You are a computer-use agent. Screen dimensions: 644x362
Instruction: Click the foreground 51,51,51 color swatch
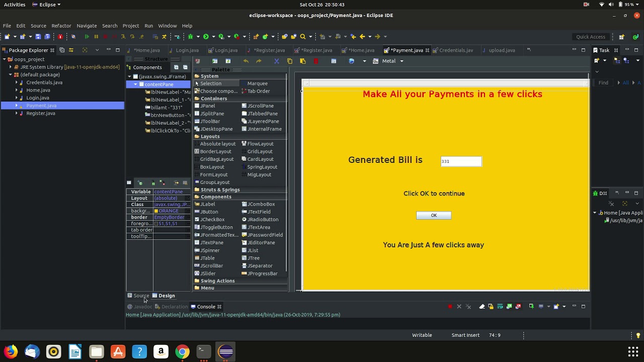(x=156, y=224)
